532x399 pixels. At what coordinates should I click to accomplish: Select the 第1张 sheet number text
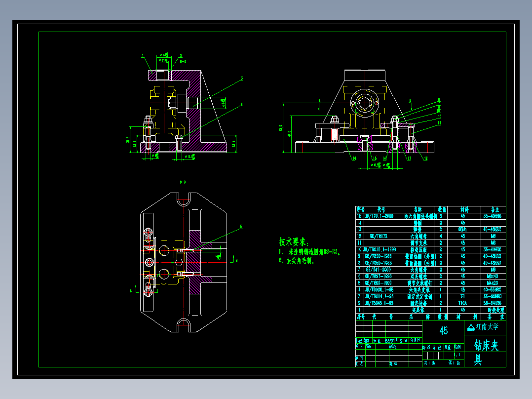455,363
